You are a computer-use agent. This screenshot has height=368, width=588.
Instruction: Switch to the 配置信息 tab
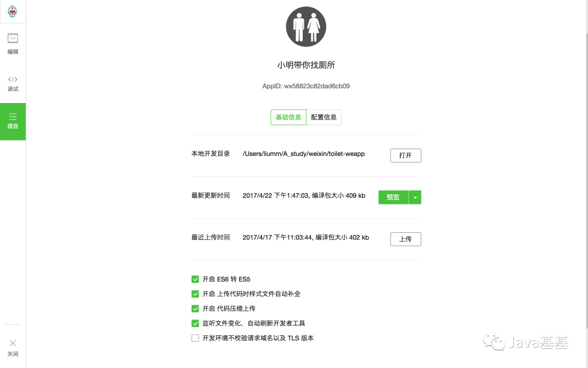323,117
